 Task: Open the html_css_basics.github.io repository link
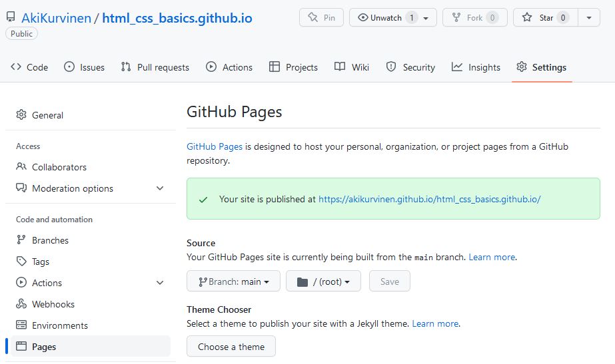pos(177,18)
